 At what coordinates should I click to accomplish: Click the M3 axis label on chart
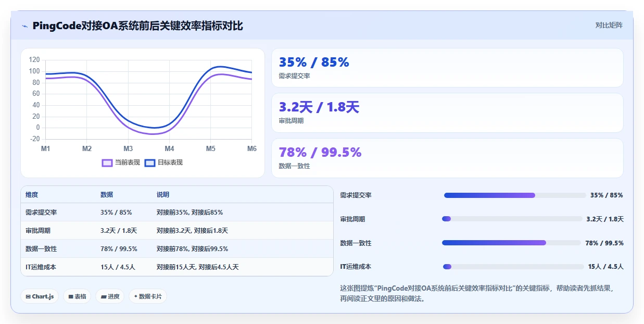pyautogui.click(x=128, y=148)
